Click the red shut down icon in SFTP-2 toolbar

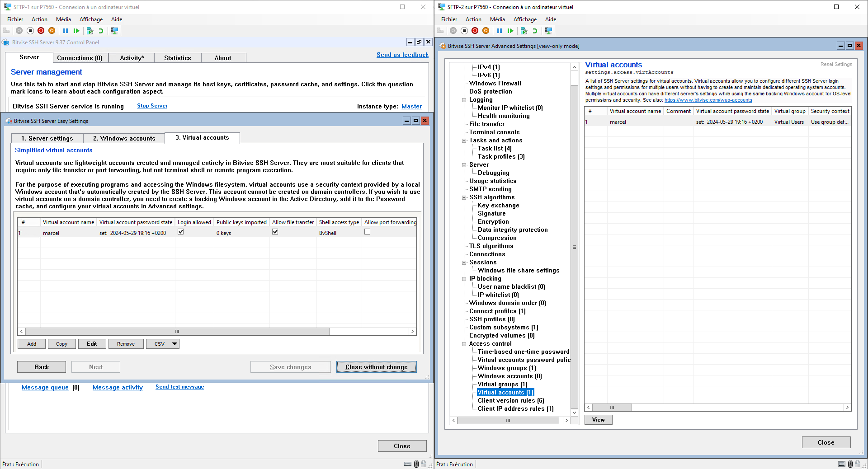coord(475,31)
